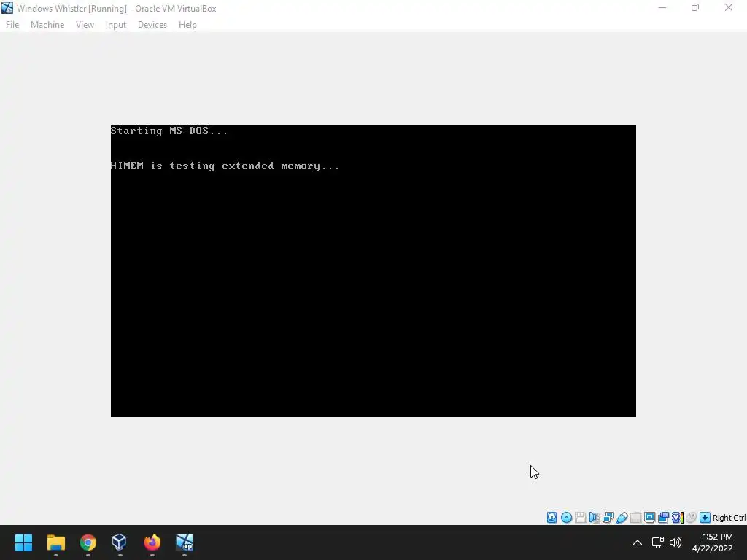Viewport: 747px width, 560px height.
Task: Click the optical disc drive indicator
Action: (566, 518)
